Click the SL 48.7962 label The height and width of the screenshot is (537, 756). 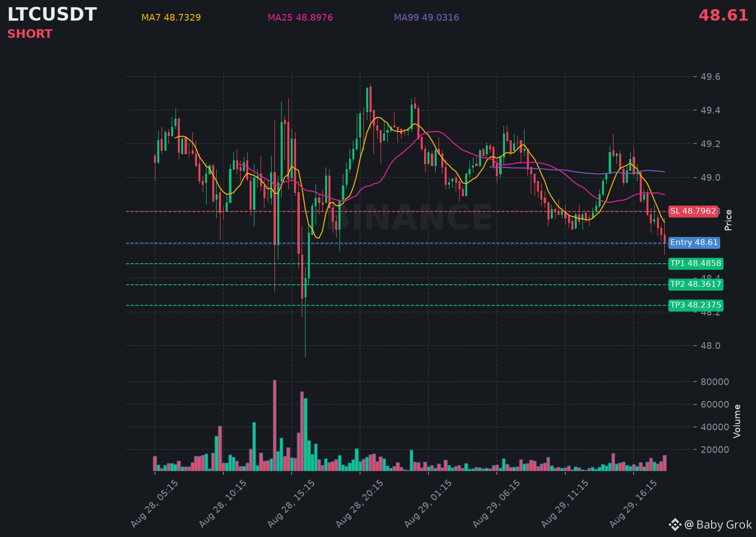coord(693,211)
